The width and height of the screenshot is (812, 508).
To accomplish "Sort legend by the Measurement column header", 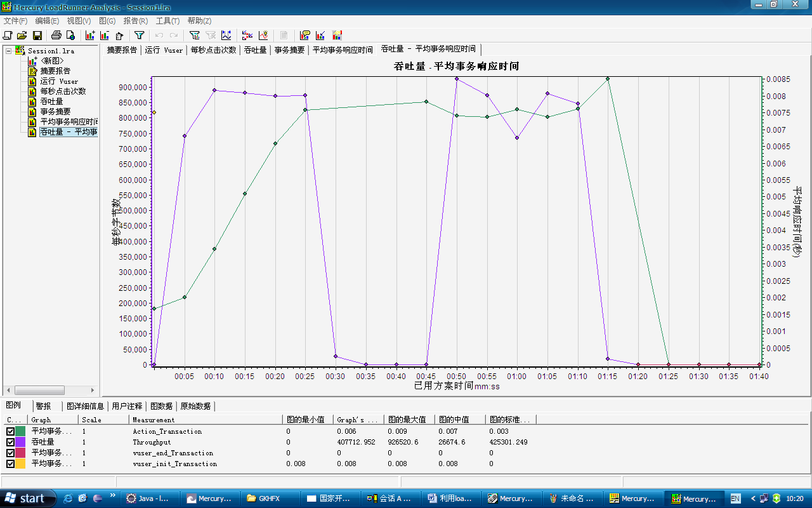I will pos(206,420).
